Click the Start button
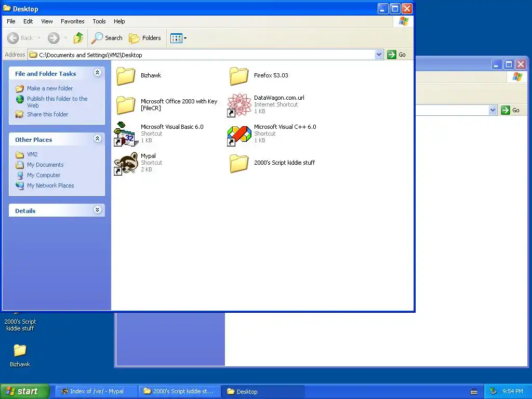 24,391
